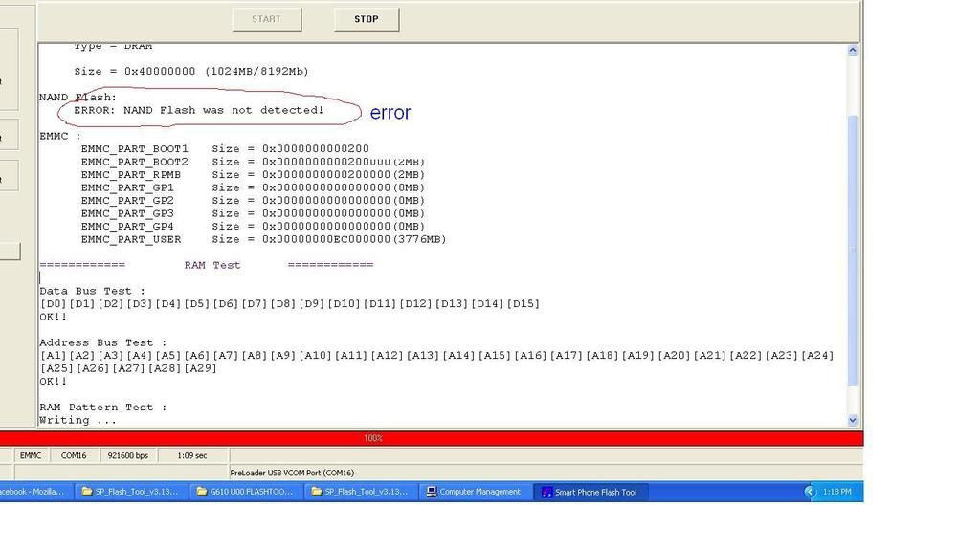Click the grayed-out START button
Screen dimensions: 980x551
266,19
